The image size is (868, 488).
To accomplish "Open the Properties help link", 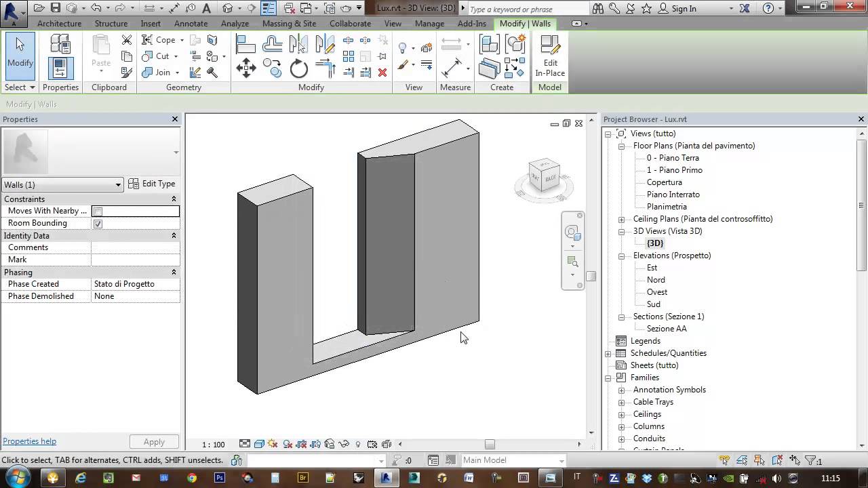I will pyautogui.click(x=30, y=441).
